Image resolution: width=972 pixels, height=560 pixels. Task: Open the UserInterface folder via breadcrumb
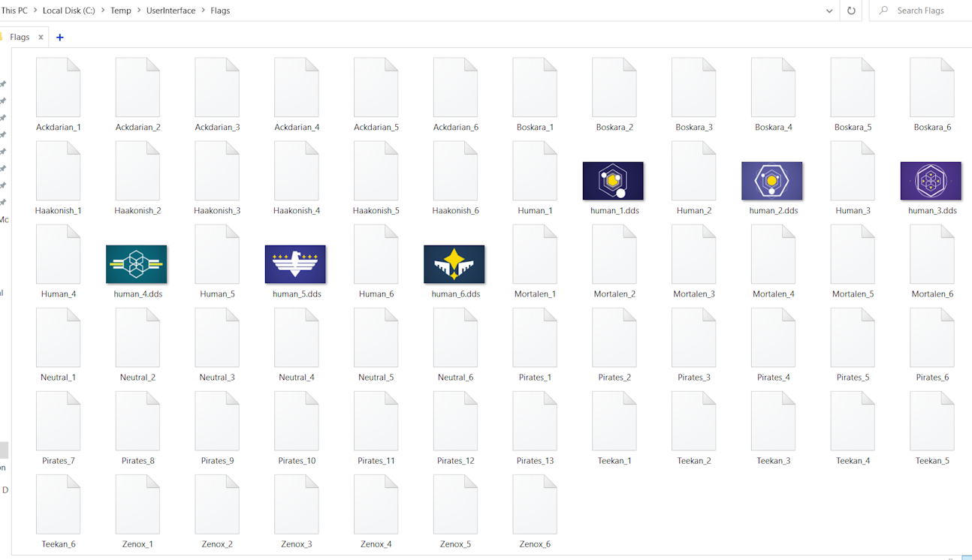171,11
